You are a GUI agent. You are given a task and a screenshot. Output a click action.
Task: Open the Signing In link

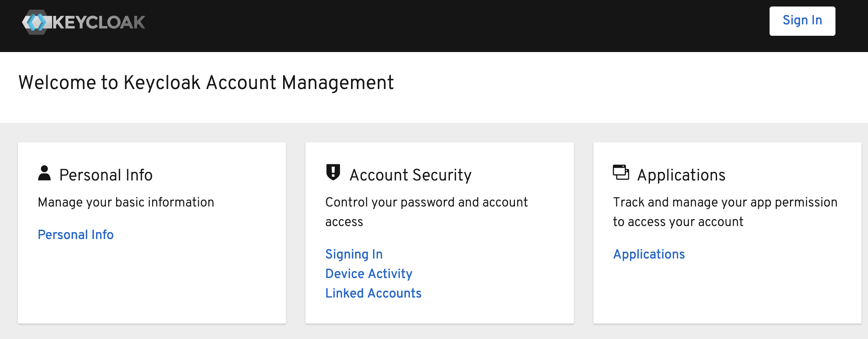354,254
